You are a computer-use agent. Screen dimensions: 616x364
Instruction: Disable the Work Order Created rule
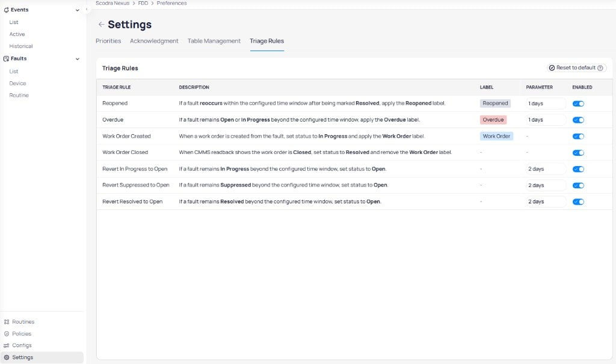[578, 137]
